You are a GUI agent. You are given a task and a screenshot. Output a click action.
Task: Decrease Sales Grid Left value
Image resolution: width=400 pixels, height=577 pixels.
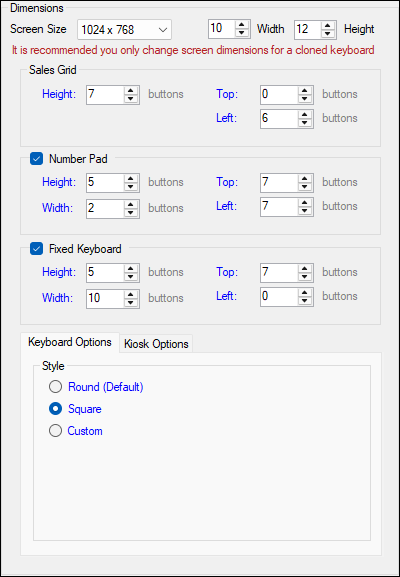coord(304,123)
